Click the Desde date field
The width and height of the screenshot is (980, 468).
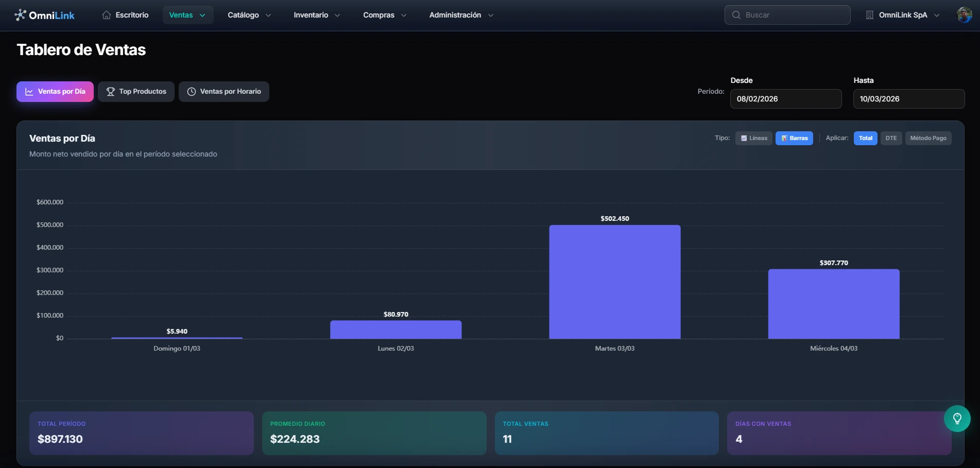786,99
